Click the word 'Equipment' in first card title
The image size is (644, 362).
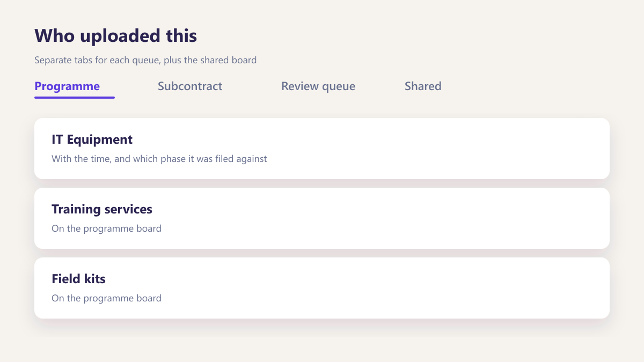[99, 140]
